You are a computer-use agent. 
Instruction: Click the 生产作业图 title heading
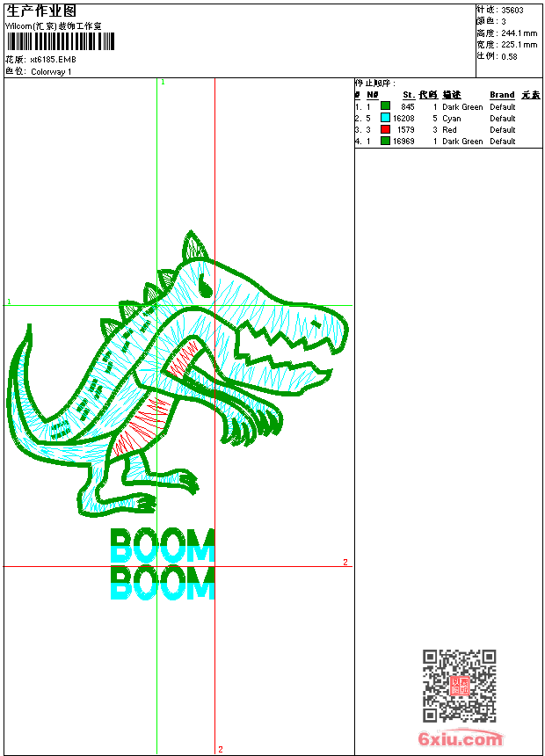click(x=41, y=11)
